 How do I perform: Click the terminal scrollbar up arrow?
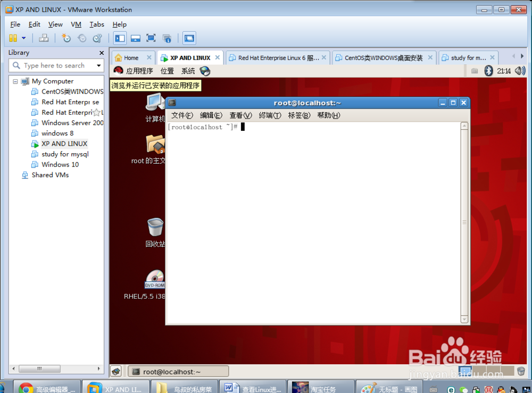point(464,126)
